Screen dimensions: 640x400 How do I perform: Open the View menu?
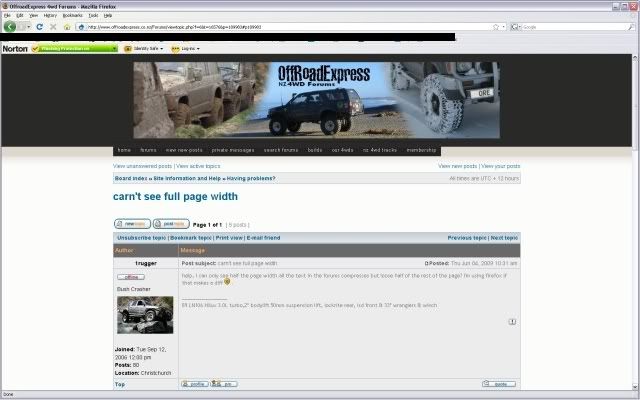click(x=33, y=16)
